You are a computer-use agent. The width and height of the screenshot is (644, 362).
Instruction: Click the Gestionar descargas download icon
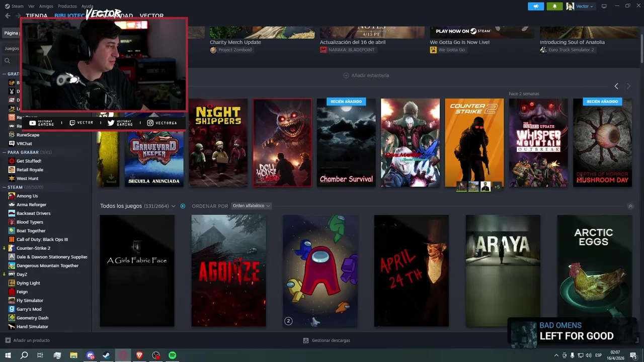pyautogui.click(x=306, y=340)
